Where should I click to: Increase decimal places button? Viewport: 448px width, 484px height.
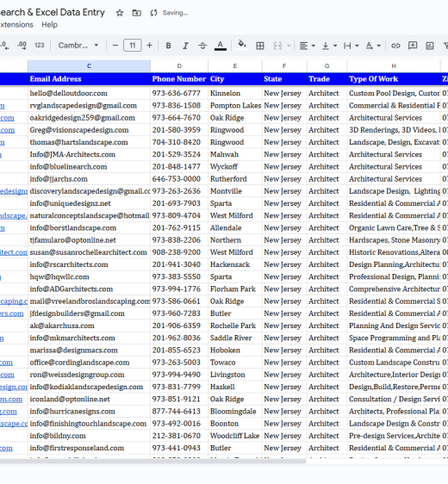tap(22, 46)
